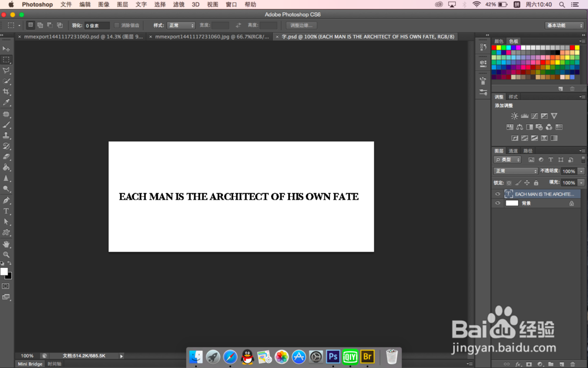This screenshot has width=588, height=368.
Task: Choose Subtract from selection mode button
Action: (50, 25)
